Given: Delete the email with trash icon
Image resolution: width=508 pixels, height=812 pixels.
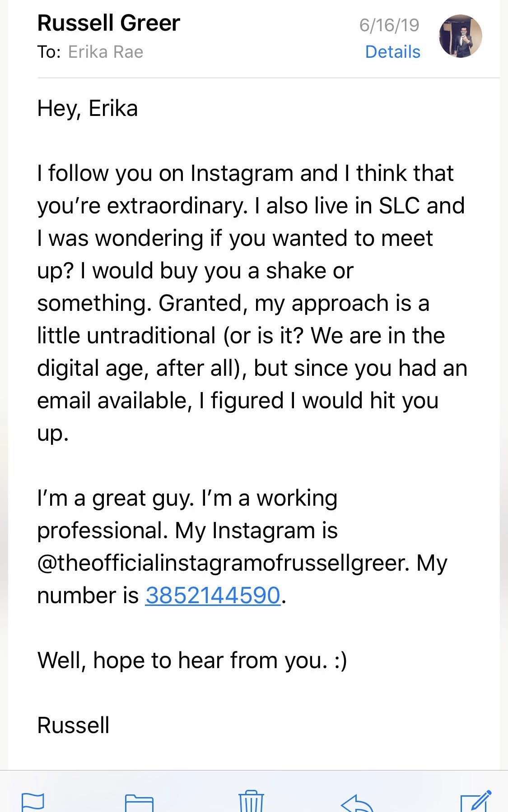Looking at the screenshot, I should (251, 802).
